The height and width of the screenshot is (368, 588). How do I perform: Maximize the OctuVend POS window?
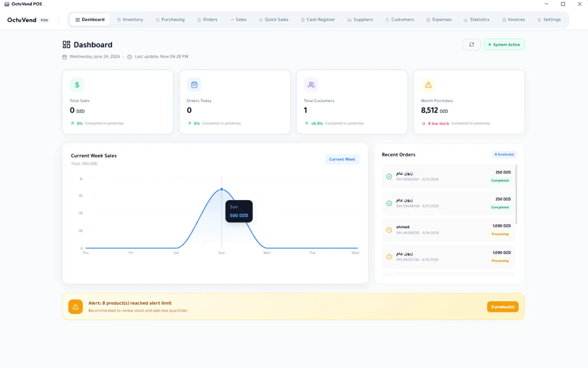pyautogui.click(x=563, y=4)
